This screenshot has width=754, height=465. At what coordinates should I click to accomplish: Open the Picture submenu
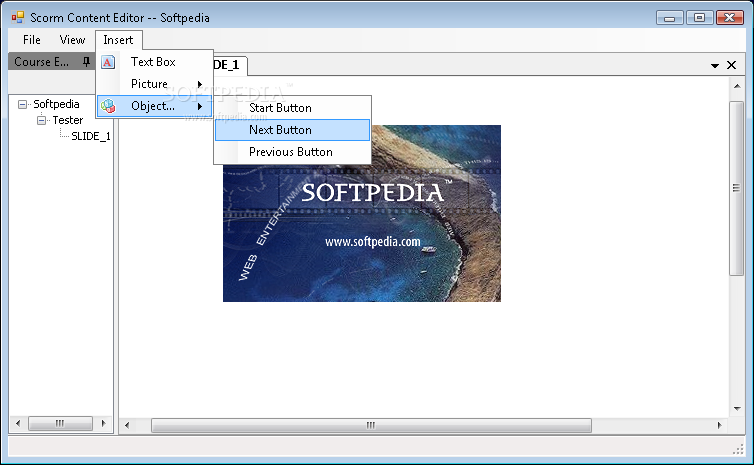pos(155,84)
